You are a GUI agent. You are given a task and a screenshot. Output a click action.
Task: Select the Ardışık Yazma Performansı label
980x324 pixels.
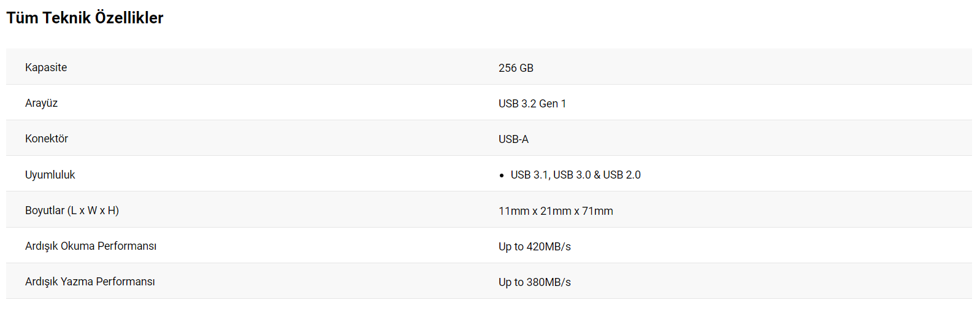[90, 282]
